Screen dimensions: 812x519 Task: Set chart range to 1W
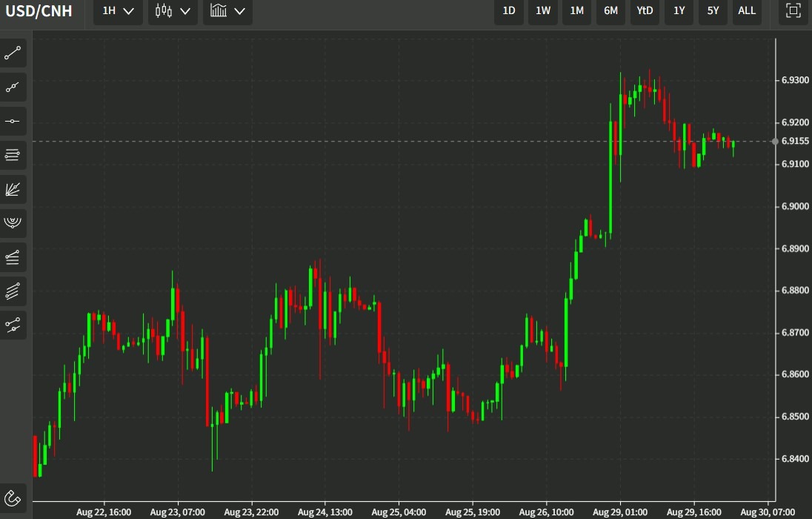[543, 11]
